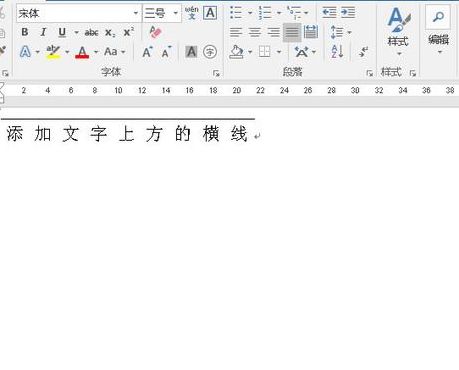Click the horizontal ruler at 20
This screenshot has width=459, height=370.
tap(237, 90)
